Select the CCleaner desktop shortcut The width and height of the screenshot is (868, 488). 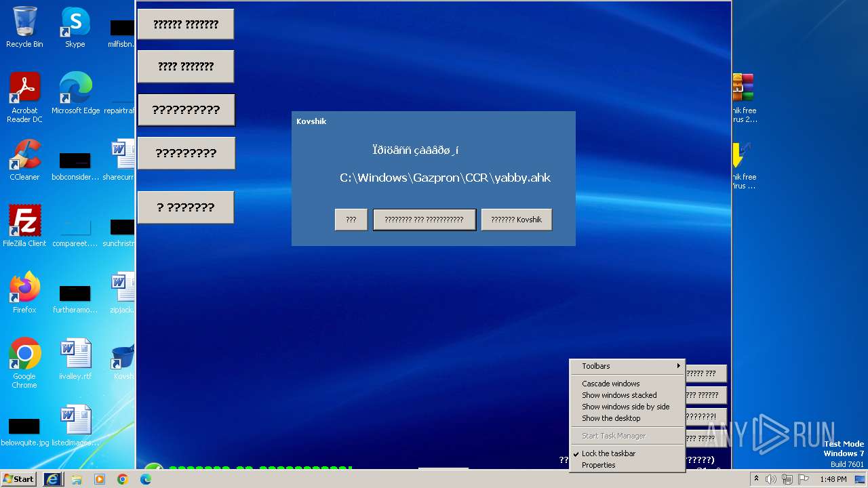tap(24, 160)
